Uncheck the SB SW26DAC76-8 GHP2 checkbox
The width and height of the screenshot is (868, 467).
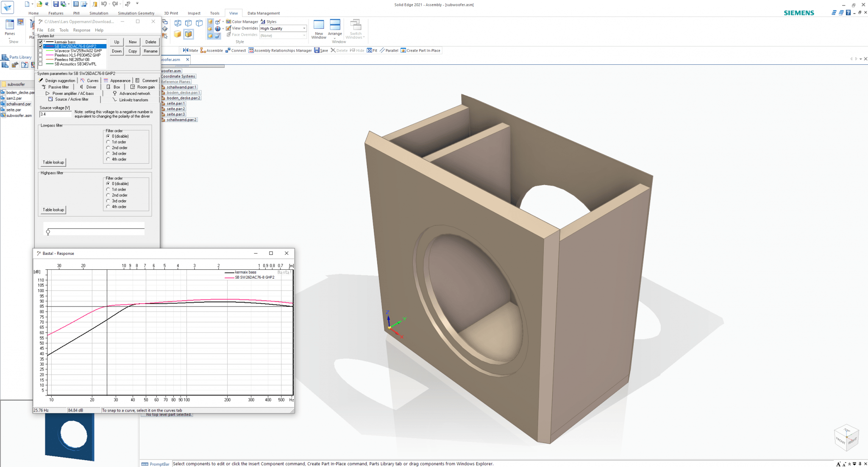[41, 46]
